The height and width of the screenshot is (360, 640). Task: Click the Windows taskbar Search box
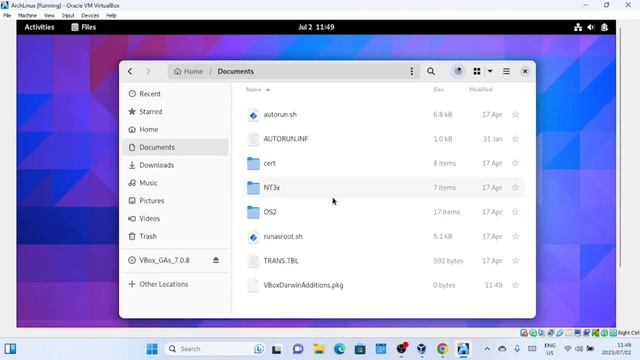point(216,349)
